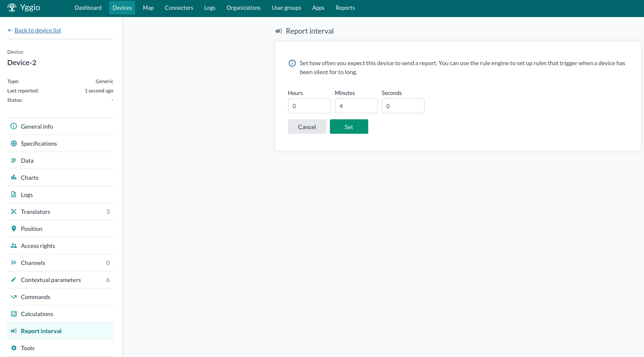Image resolution: width=644 pixels, height=357 pixels.
Task: Focus the Minutes input field
Action: [356, 106]
